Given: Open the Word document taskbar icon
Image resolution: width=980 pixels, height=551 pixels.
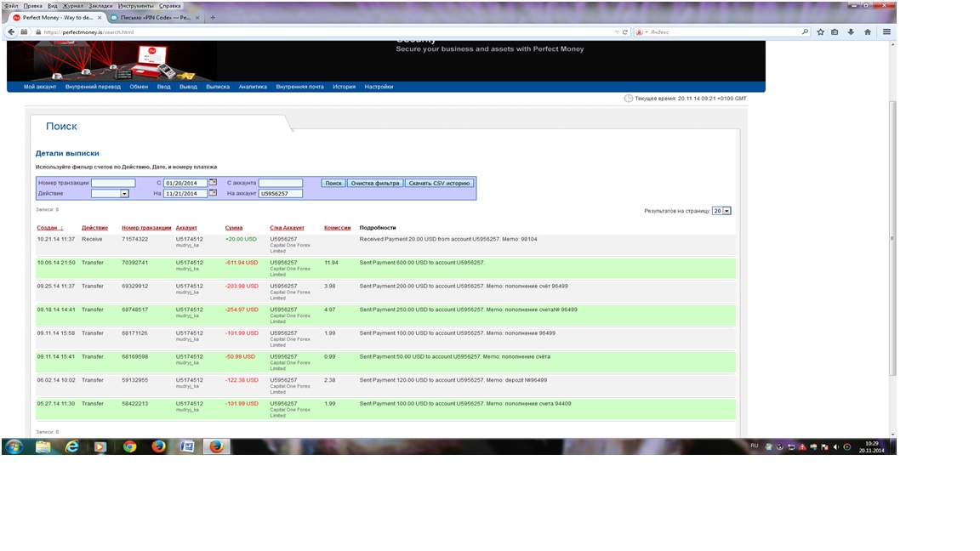Looking at the screenshot, I should [x=187, y=446].
